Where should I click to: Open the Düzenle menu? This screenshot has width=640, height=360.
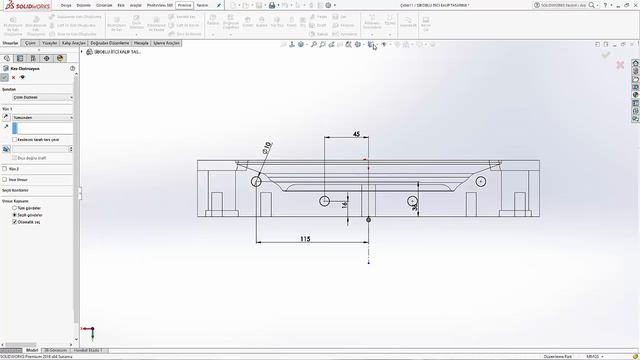click(84, 5)
